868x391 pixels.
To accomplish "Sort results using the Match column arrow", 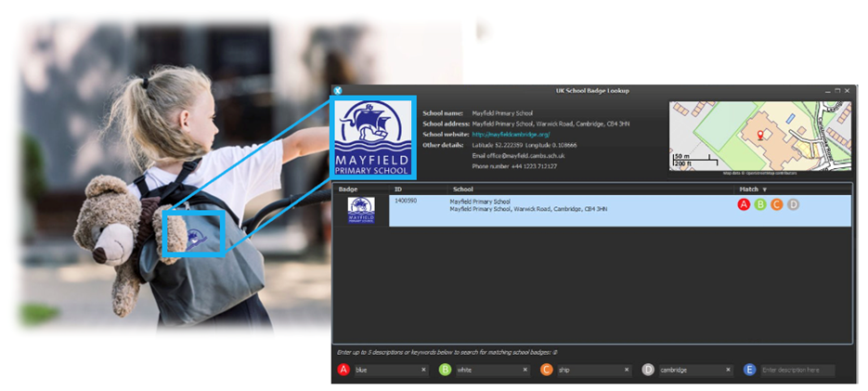I will pos(764,189).
